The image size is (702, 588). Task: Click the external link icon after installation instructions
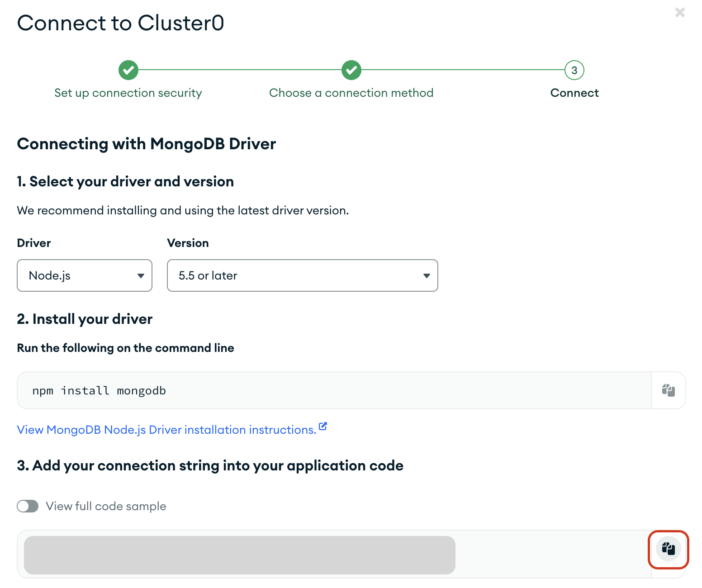click(323, 426)
